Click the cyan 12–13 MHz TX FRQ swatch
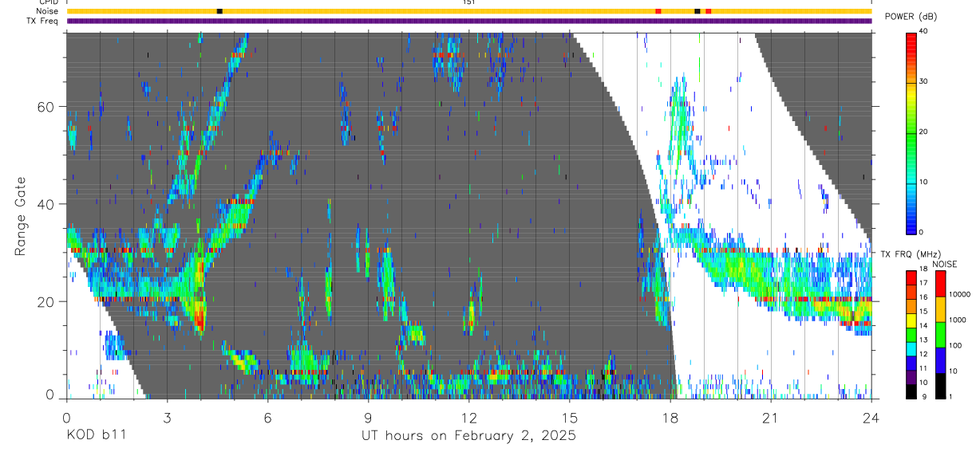980x452 pixels. (x=911, y=348)
